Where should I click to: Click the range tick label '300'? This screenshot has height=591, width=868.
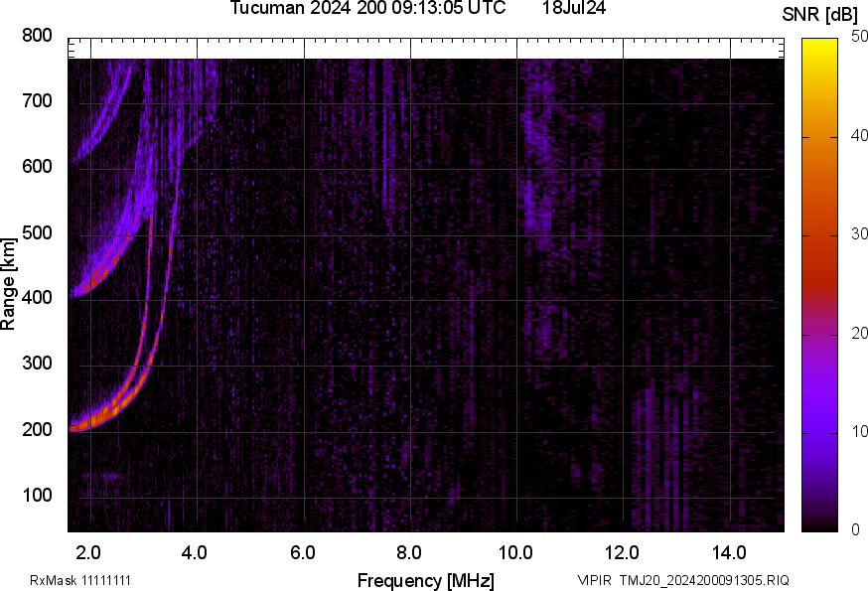click(x=37, y=364)
